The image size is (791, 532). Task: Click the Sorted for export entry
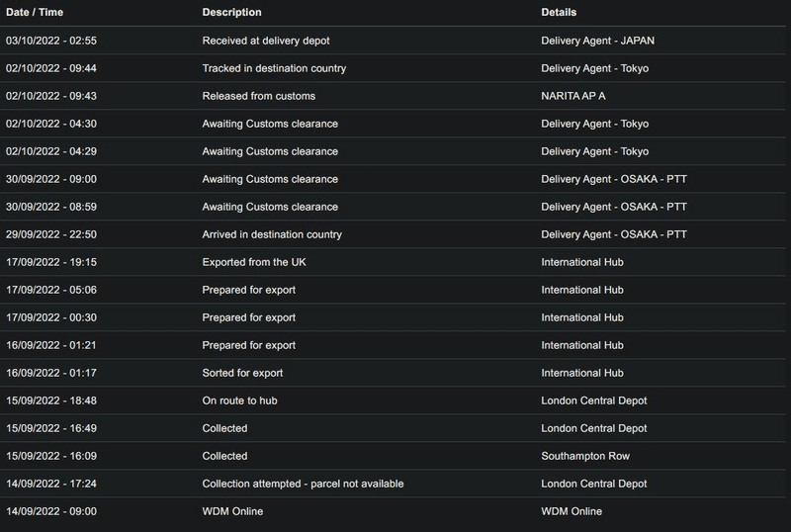242,373
